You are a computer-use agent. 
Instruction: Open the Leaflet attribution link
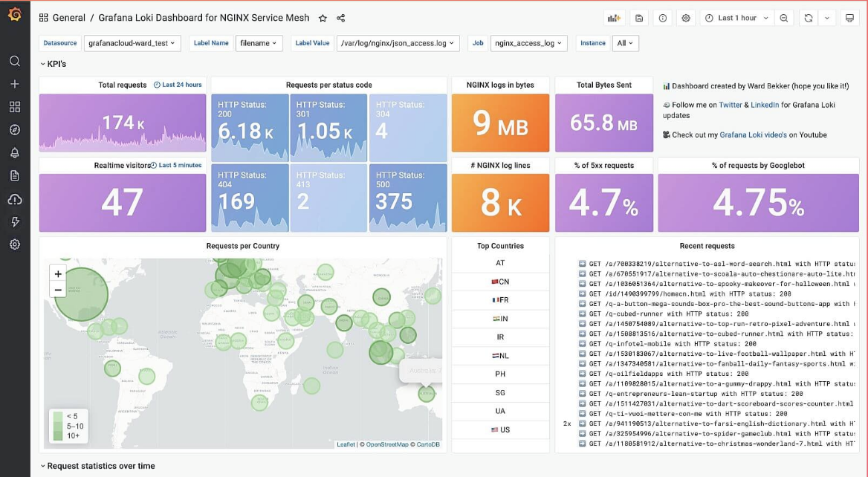click(346, 444)
